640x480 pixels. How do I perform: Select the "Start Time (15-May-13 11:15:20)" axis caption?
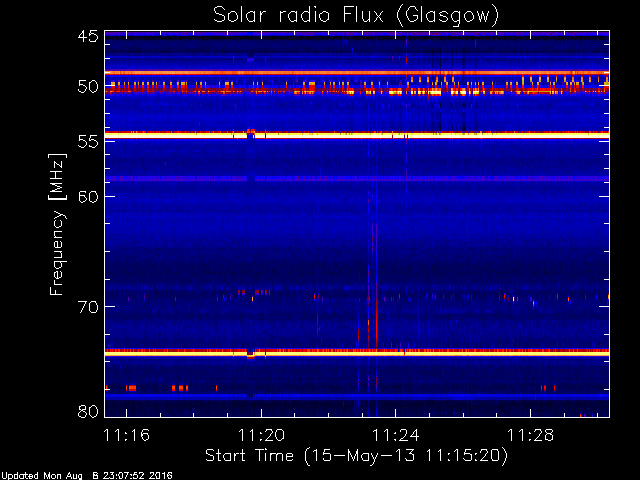[x=356, y=456]
